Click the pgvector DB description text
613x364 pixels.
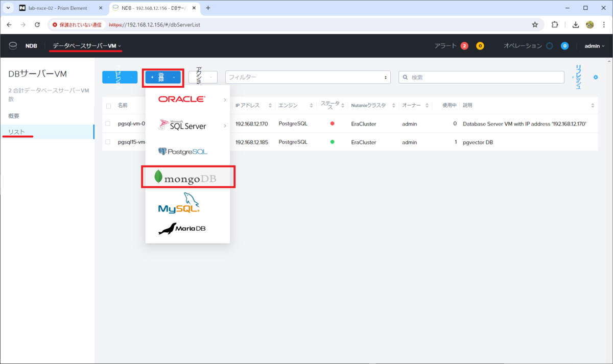coord(479,142)
